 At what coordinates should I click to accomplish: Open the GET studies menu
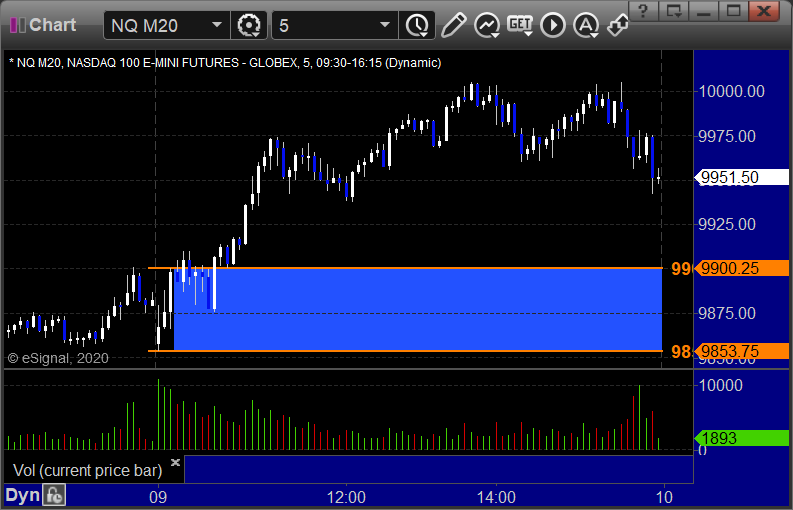click(520, 25)
